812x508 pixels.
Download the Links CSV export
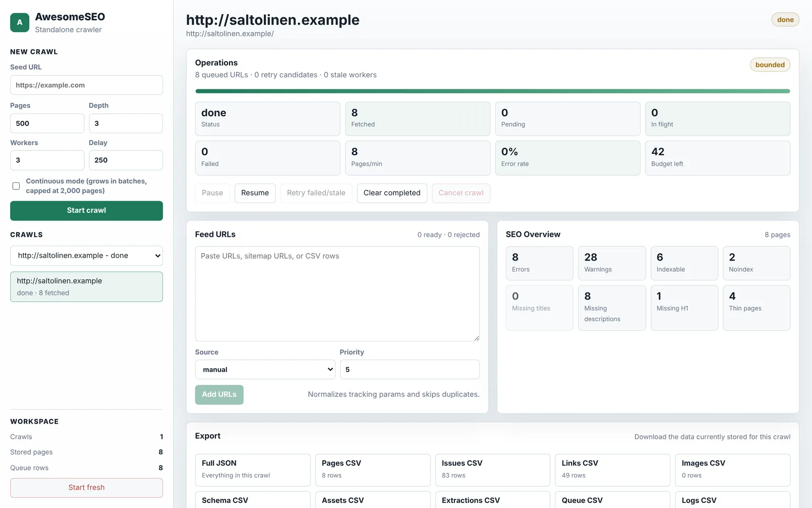coord(613,470)
